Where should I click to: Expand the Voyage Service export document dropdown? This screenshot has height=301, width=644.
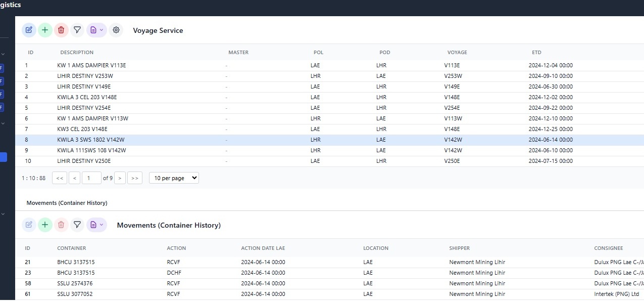tap(96, 30)
